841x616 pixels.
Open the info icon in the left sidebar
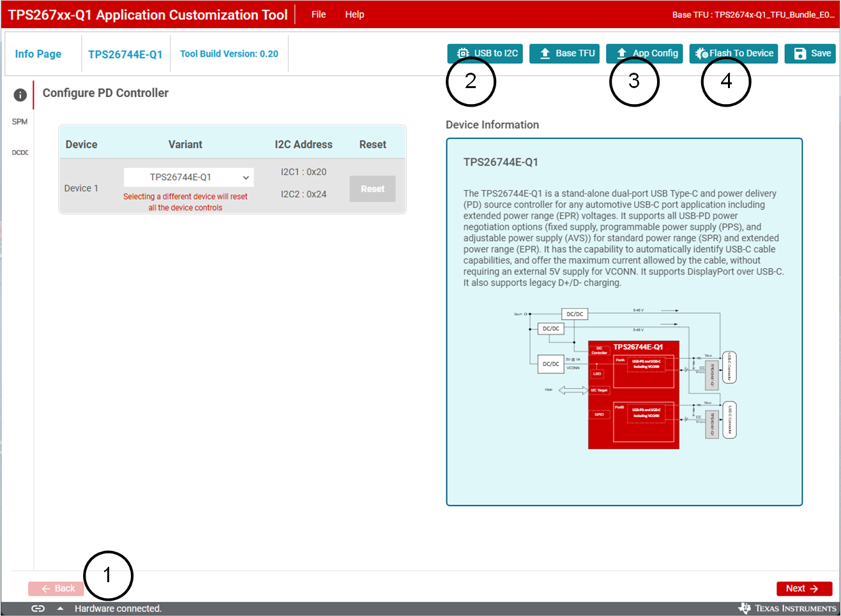pos(20,95)
